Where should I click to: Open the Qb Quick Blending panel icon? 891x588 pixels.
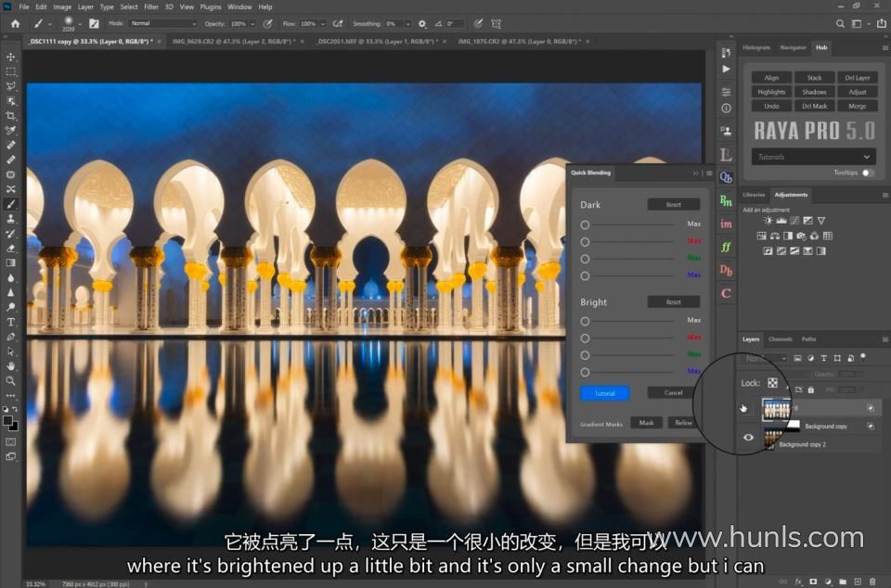click(x=726, y=177)
